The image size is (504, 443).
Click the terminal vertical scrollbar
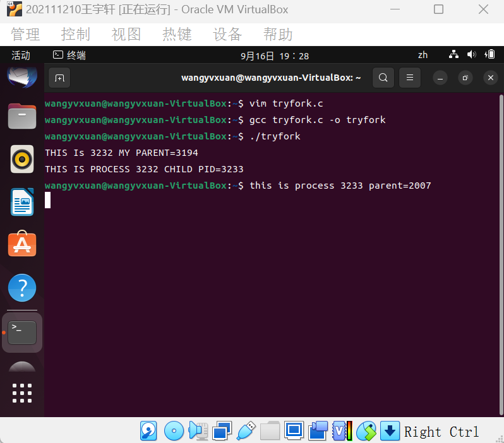click(501, 254)
